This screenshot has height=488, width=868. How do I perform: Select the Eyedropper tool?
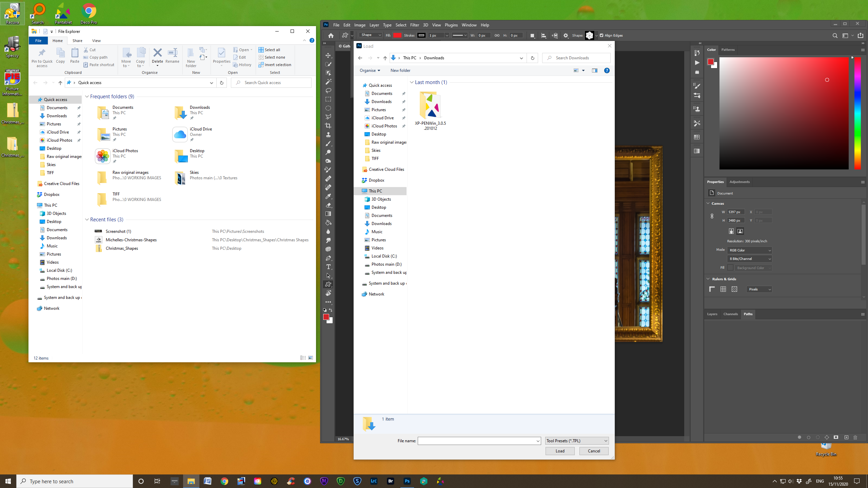coord(328,197)
